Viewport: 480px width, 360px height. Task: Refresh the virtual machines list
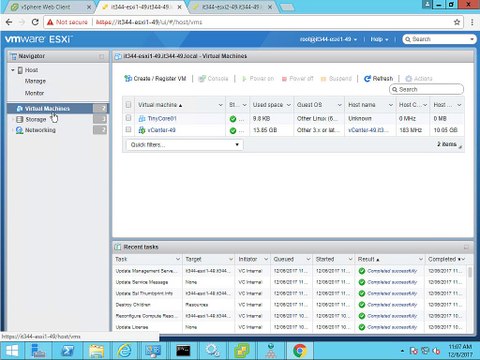378,79
